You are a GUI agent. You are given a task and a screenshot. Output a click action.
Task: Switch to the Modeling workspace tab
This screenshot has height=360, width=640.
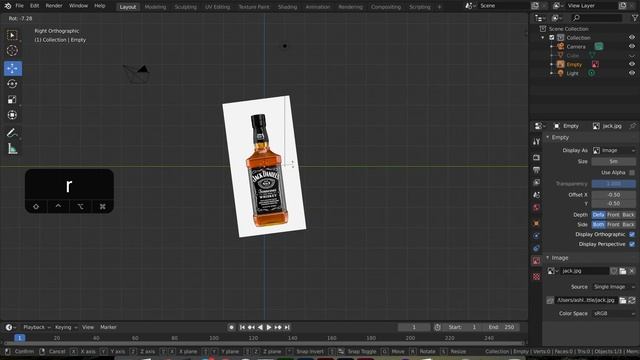click(x=155, y=7)
